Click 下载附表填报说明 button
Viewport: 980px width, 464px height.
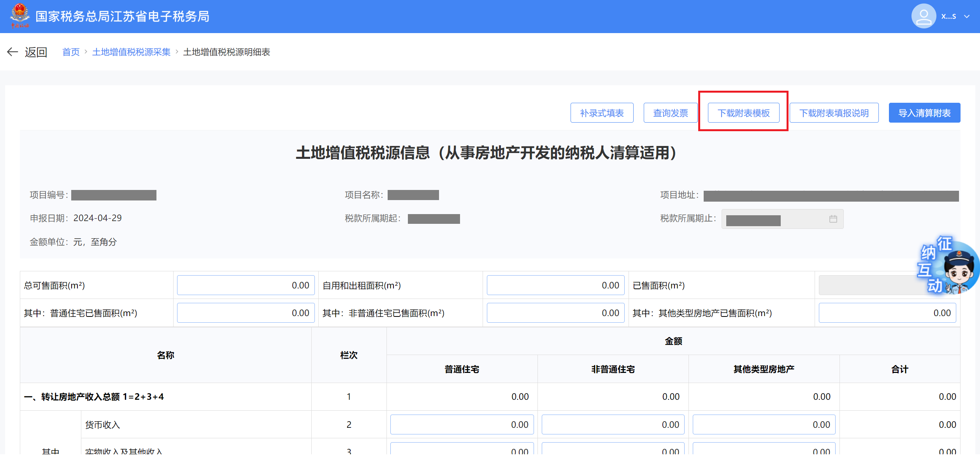[834, 113]
